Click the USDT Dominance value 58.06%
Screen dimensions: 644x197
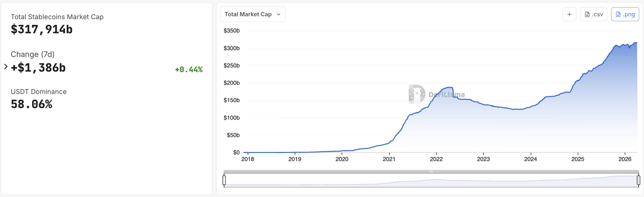pos(31,104)
